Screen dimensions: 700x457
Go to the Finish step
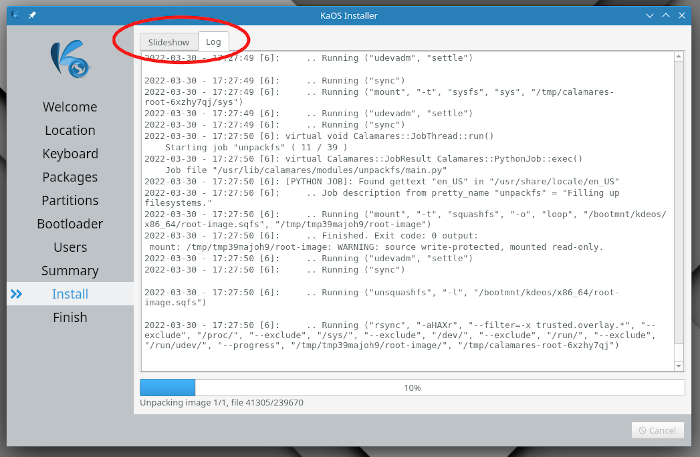click(70, 317)
